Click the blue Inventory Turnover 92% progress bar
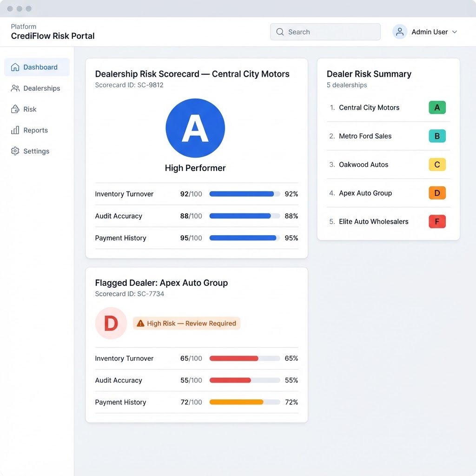Viewport: 476px width, 476px height. point(245,194)
